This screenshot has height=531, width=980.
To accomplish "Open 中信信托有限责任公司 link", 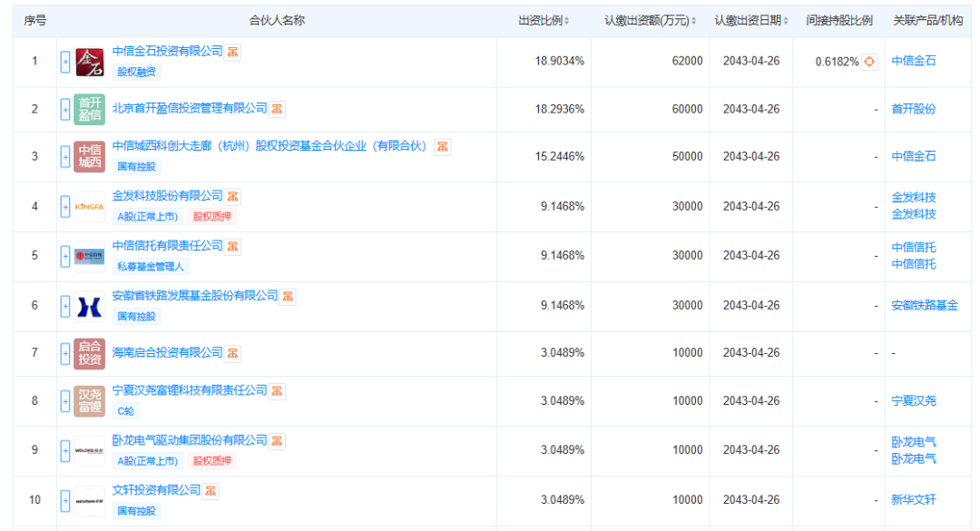I will click(x=168, y=246).
